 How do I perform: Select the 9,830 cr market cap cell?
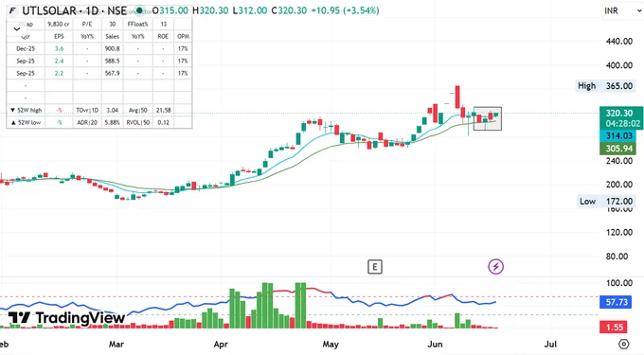(59, 25)
